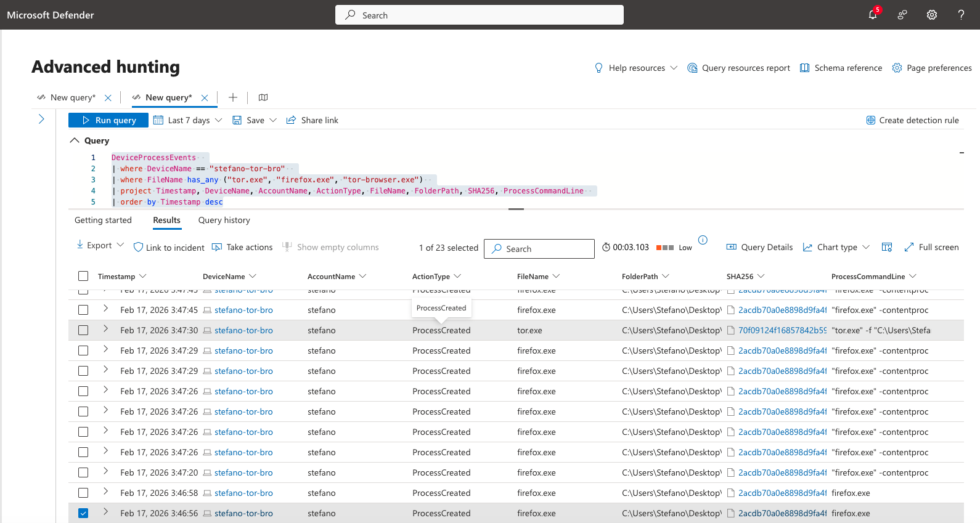
Task: Click into the results Search field
Action: click(x=539, y=249)
